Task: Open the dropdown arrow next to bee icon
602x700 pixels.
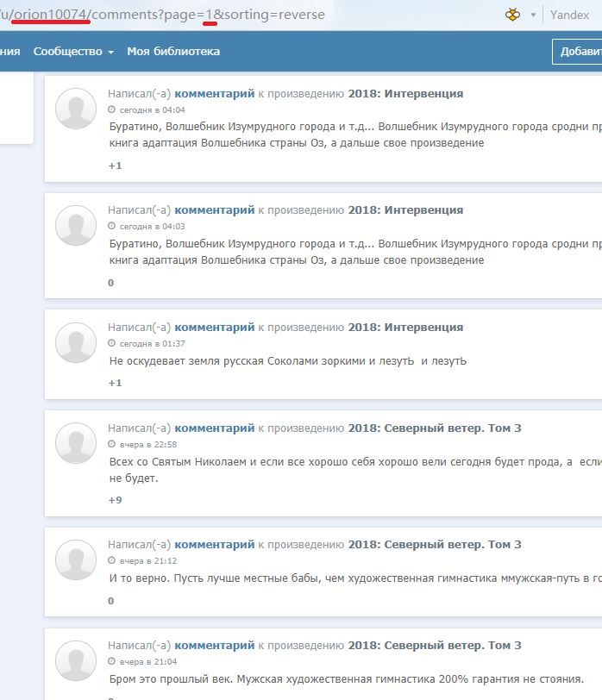Action: click(x=533, y=15)
